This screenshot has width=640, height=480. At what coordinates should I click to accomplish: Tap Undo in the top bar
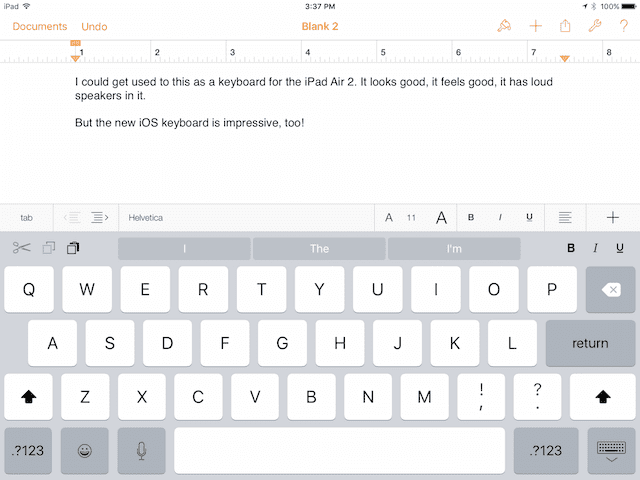tap(94, 26)
